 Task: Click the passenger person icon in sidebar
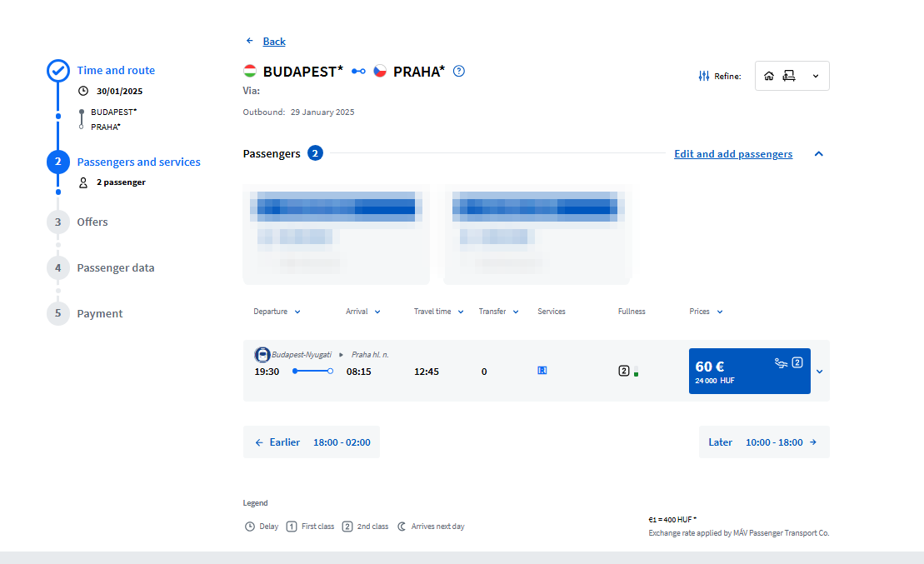click(x=83, y=182)
